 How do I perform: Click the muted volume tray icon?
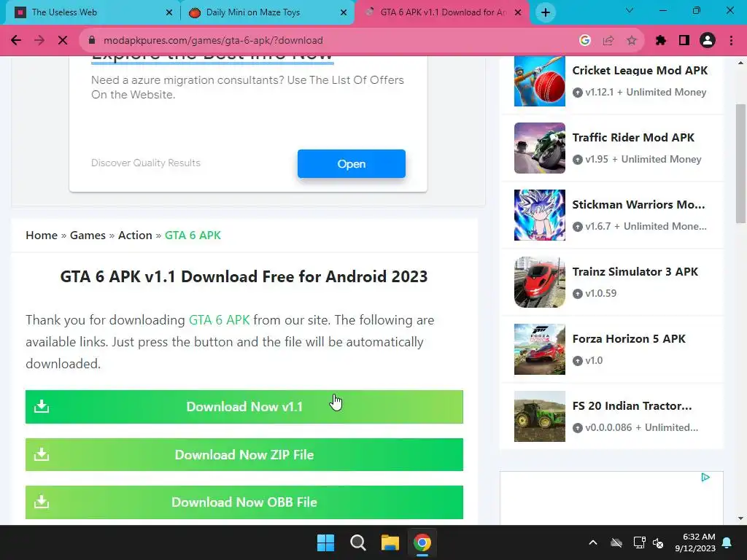(x=659, y=542)
